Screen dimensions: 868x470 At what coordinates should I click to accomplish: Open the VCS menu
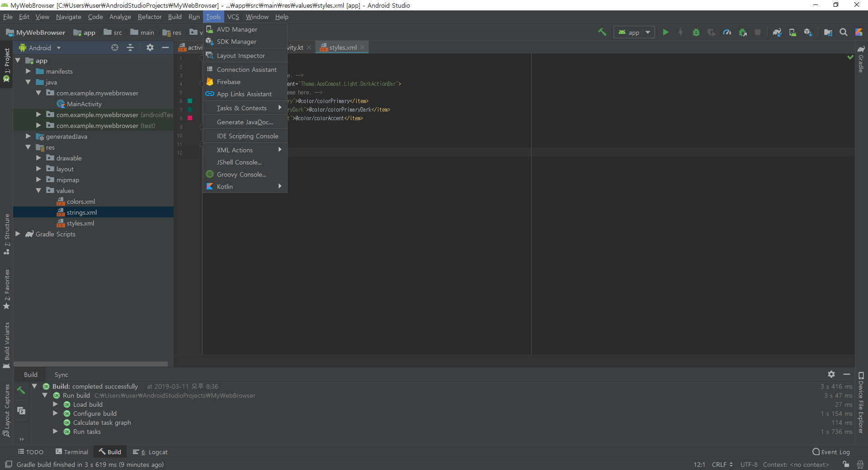point(233,17)
